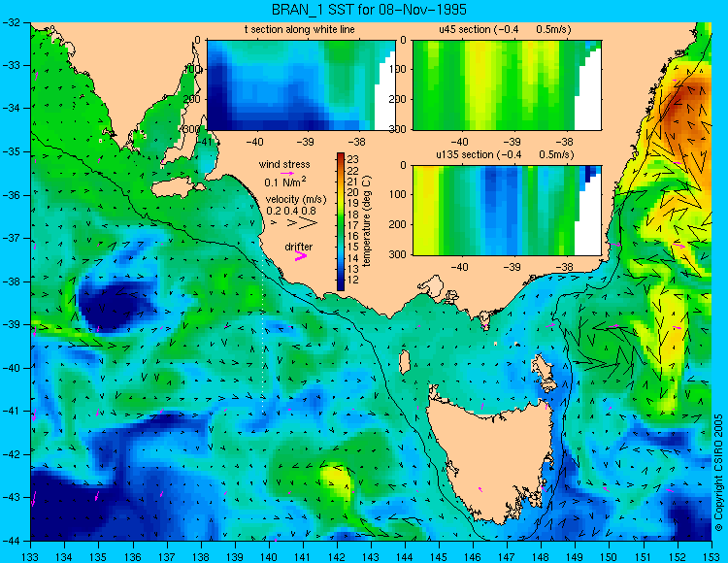Click the Tasmania landmass on the map
This screenshot has height=563, width=728.
490,457
